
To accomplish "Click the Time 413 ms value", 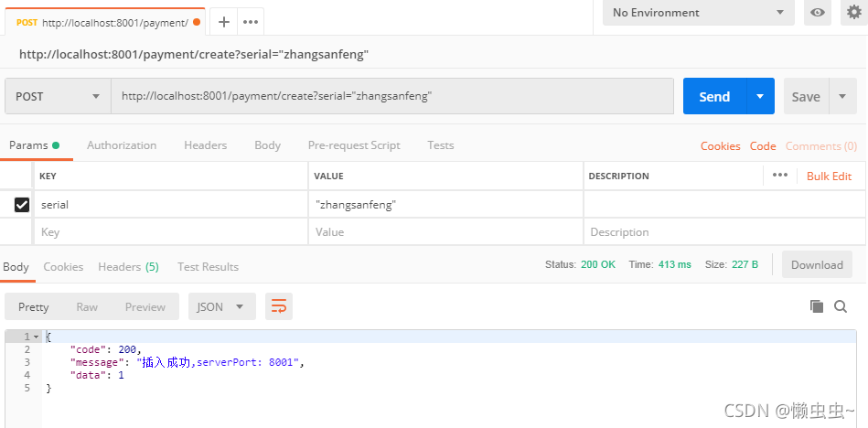I will (x=675, y=264).
